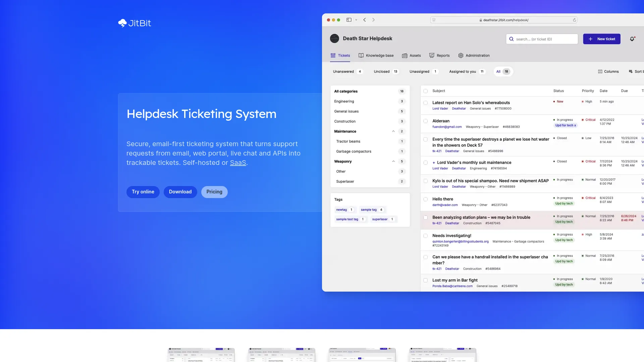Click the deathstar.jitbit.com address bar
644x362 pixels.
click(504, 20)
